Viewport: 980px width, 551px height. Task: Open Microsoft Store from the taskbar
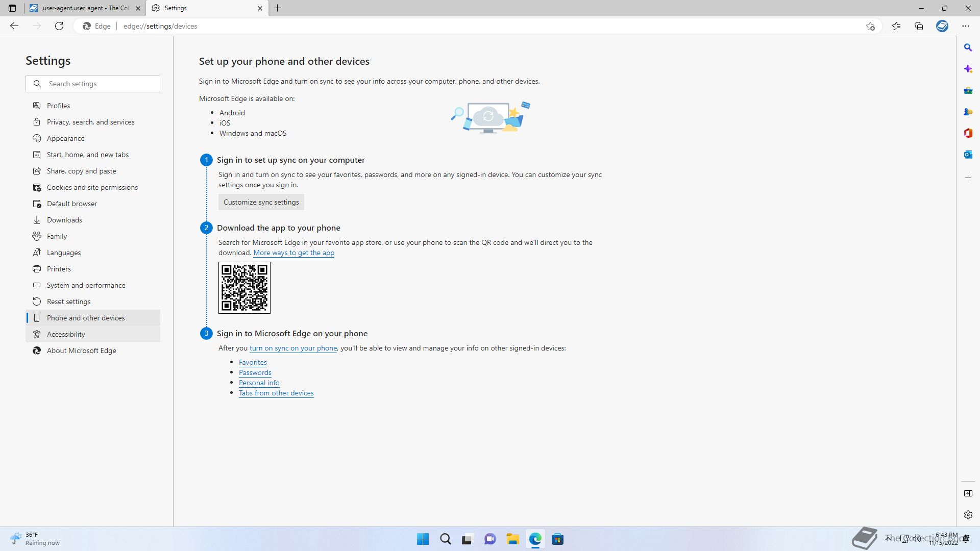click(557, 539)
